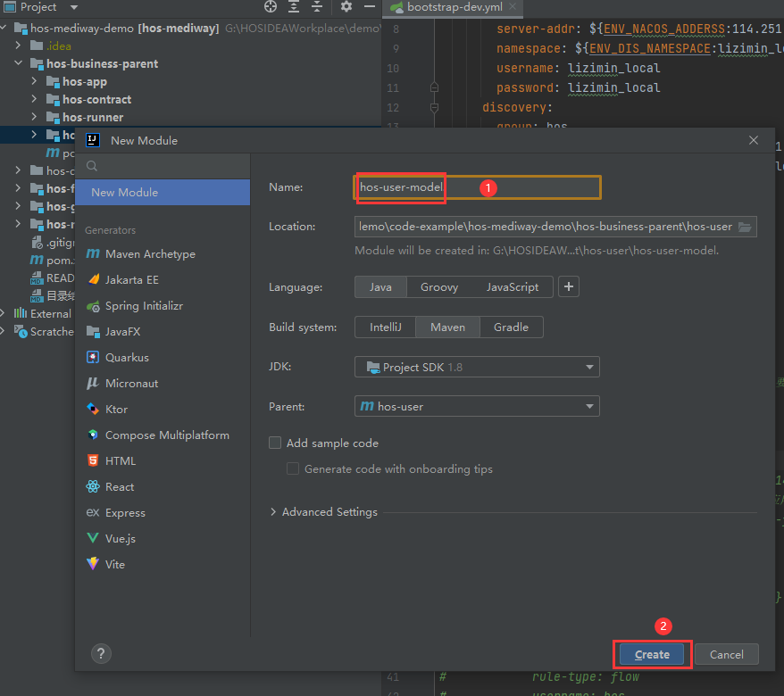
Task: Open the help question mark button
Action: pos(101,654)
